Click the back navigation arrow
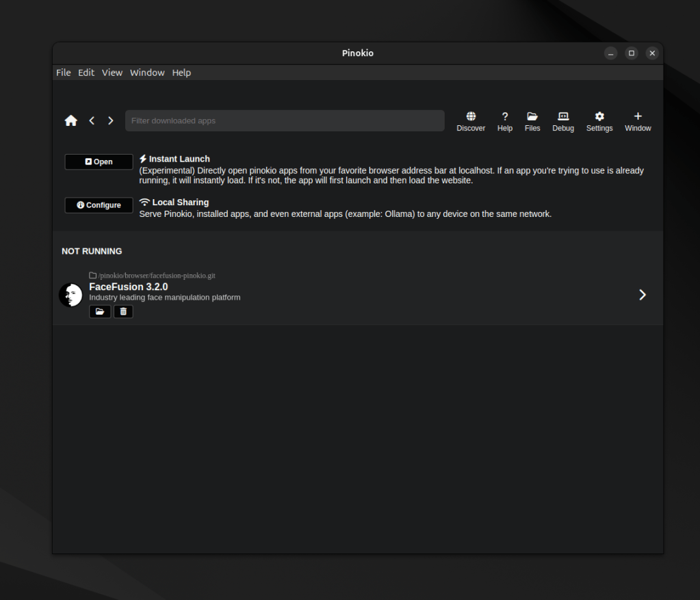The image size is (700, 600). (x=92, y=120)
